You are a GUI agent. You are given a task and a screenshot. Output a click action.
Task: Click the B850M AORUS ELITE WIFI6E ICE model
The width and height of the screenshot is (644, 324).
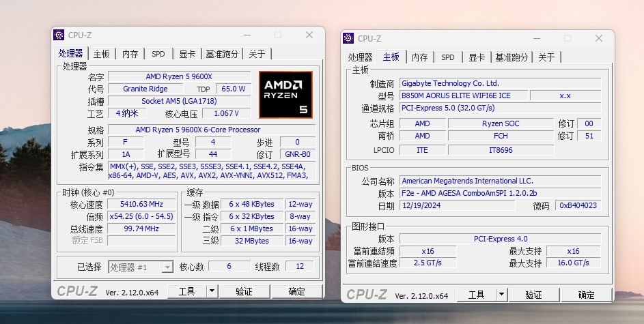[464, 95]
